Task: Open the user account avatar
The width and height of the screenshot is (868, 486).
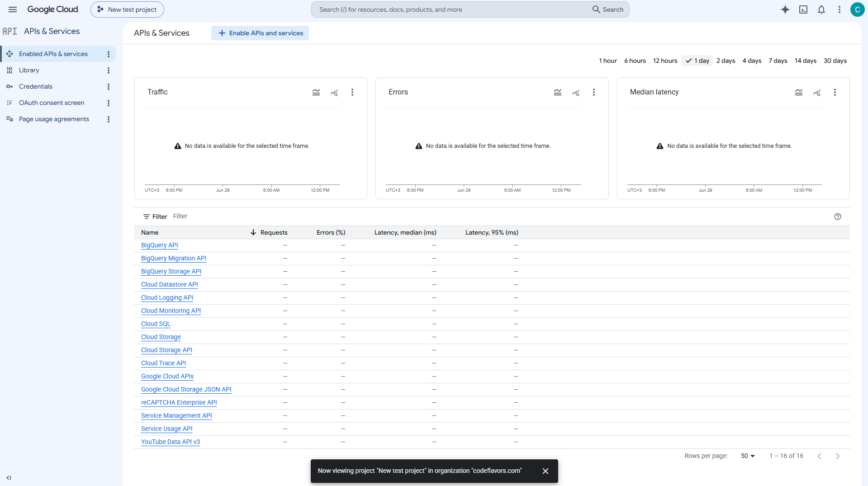Action: click(857, 9)
